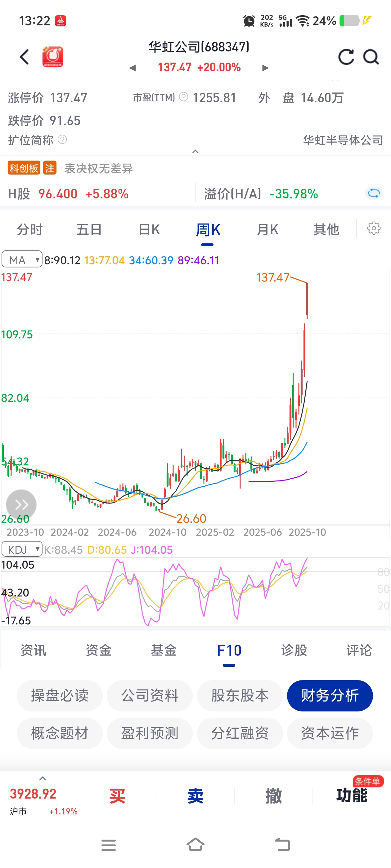
Task: Tap the 表决权无差异 label
Action: (x=98, y=168)
